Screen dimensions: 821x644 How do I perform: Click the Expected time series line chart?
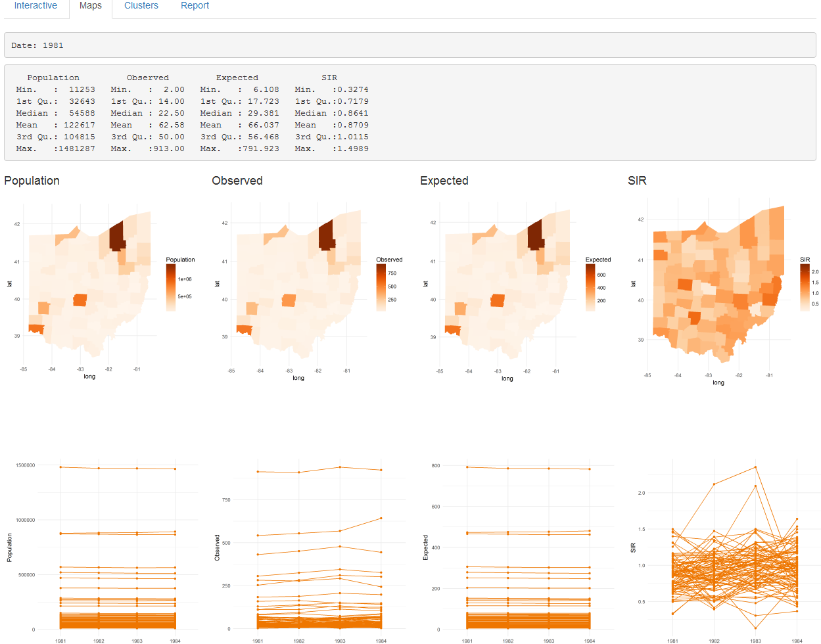[528, 545]
